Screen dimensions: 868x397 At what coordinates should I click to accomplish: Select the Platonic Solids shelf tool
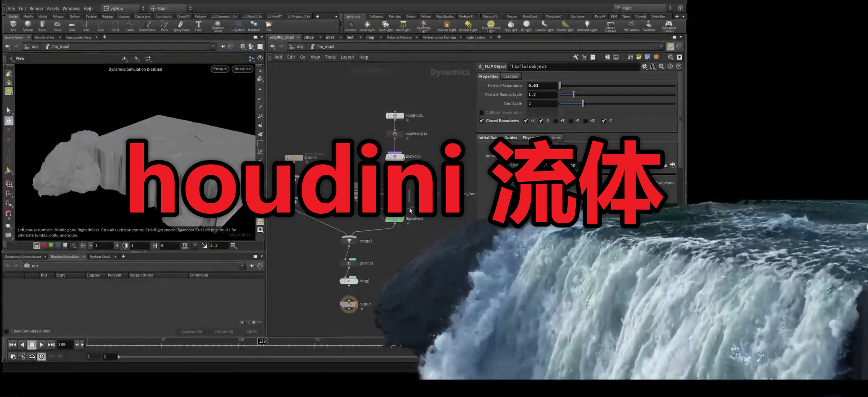[x=218, y=27]
